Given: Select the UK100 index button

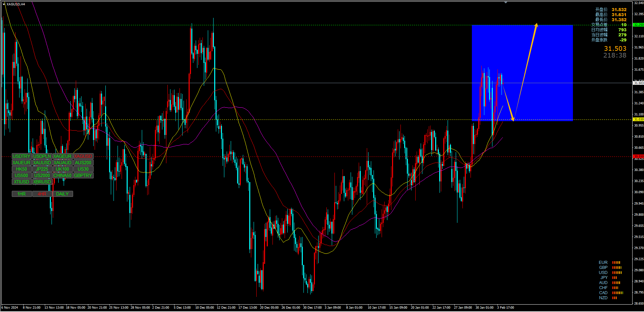Looking at the screenshot, I should (63, 169).
